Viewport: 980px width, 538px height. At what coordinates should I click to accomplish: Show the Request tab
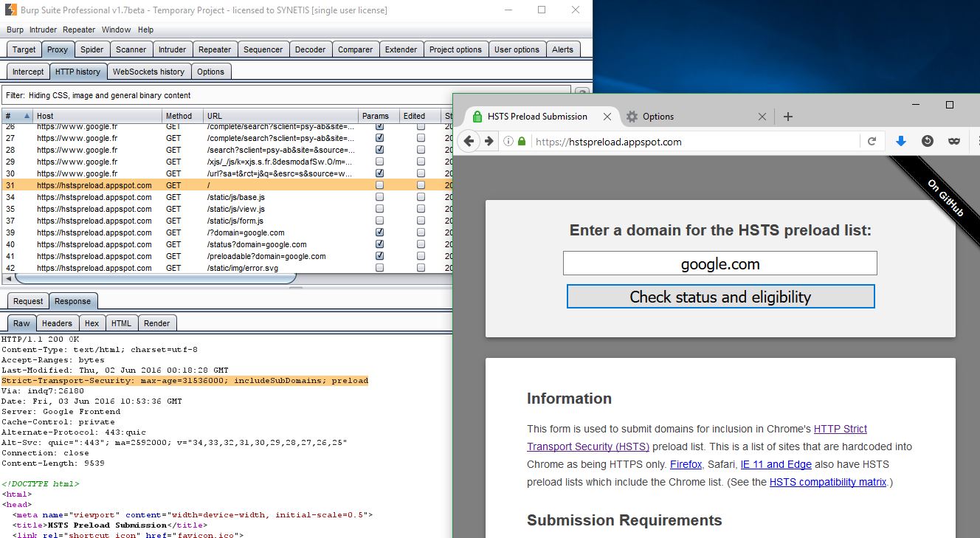coord(28,301)
